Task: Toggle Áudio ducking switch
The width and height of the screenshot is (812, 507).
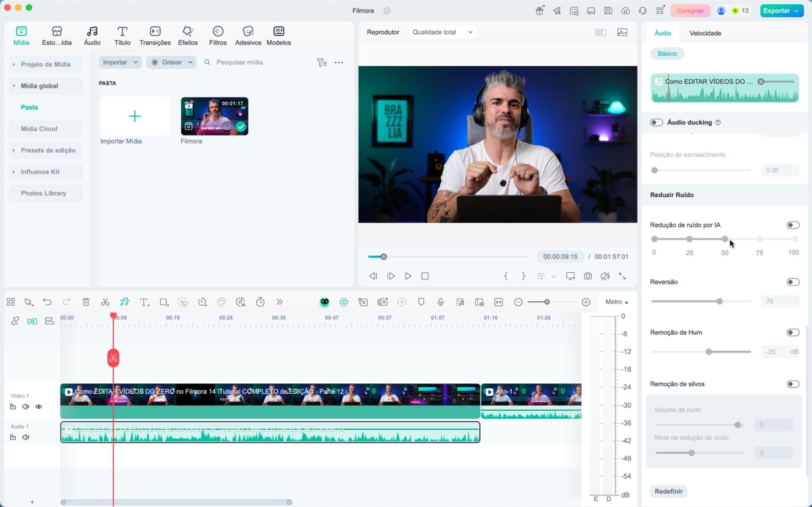Action: [x=657, y=122]
